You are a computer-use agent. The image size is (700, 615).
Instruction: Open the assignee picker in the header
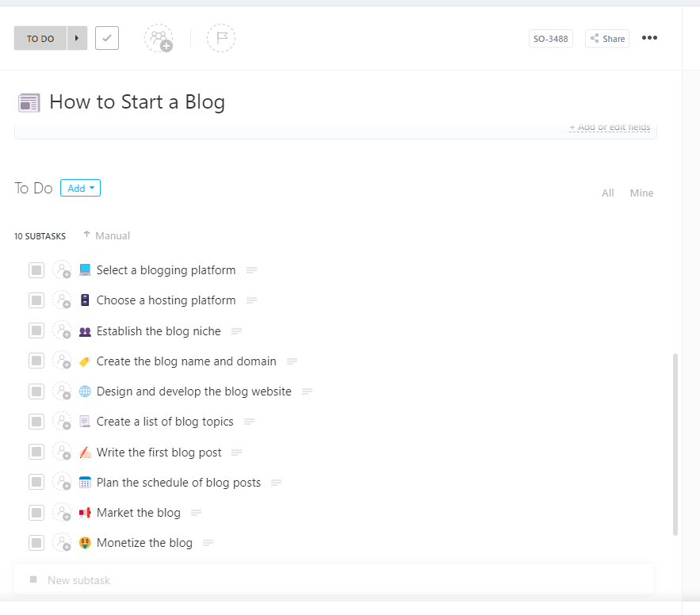[159, 37]
